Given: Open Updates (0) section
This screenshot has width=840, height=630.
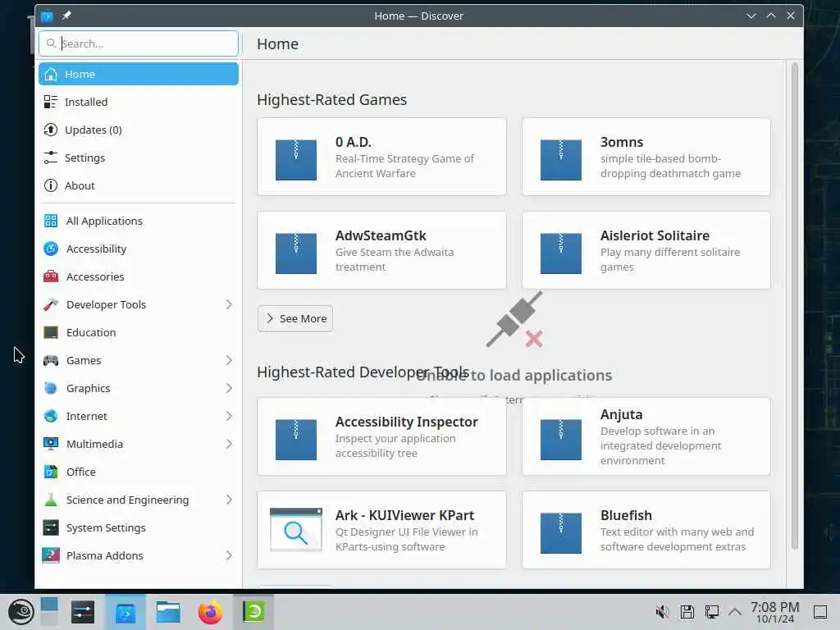Looking at the screenshot, I should [138, 130].
